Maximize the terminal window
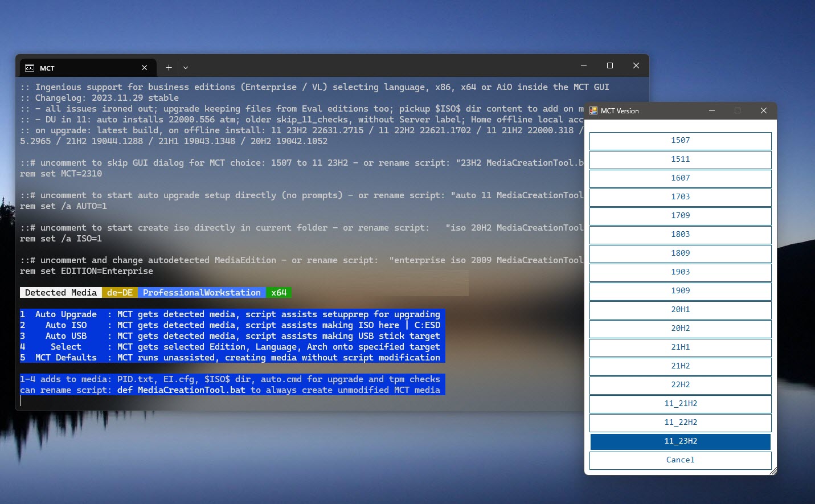815x504 pixels. coord(610,66)
